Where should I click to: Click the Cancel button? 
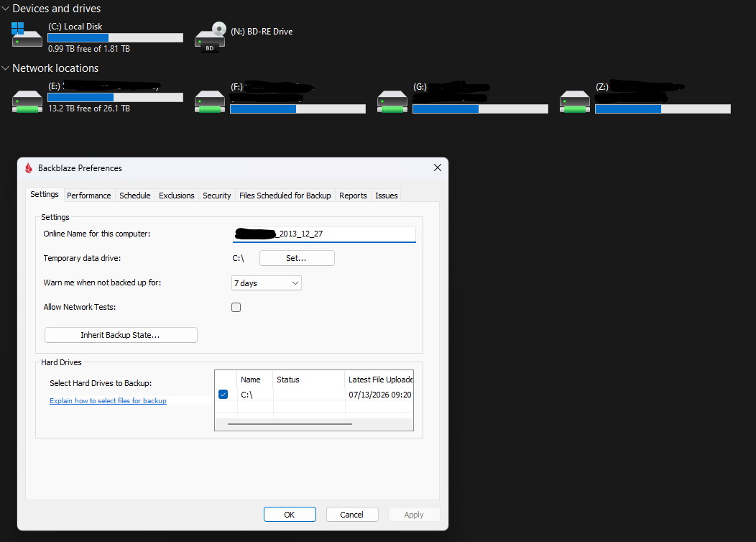(352, 515)
